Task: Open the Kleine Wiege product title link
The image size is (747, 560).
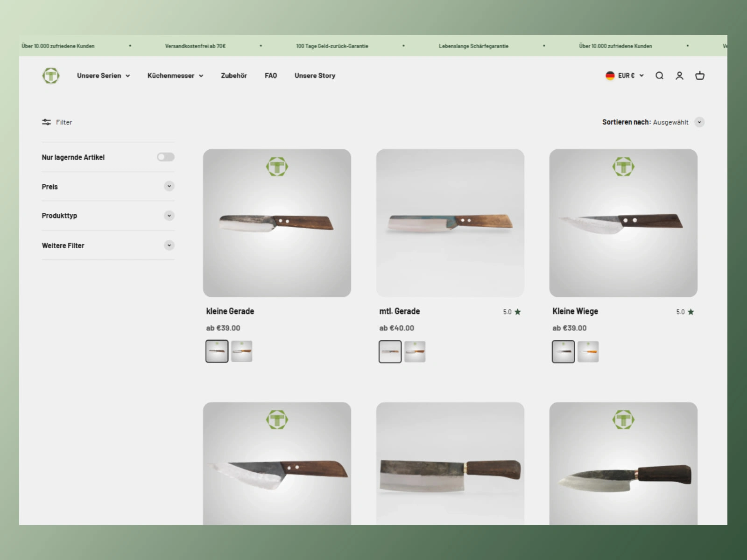Action: click(575, 311)
